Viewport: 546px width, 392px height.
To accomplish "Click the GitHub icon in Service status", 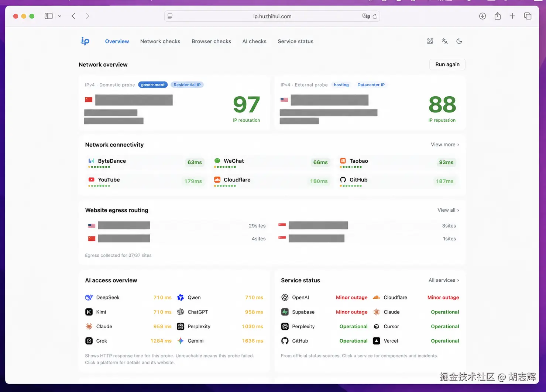I will click(285, 341).
